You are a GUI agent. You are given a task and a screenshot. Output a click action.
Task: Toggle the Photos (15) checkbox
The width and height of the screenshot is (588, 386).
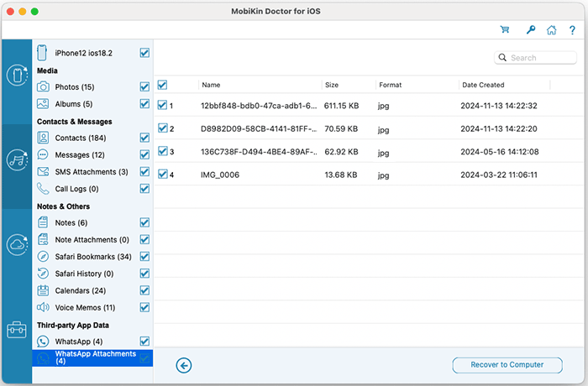pyautogui.click(x=144, y=86)
